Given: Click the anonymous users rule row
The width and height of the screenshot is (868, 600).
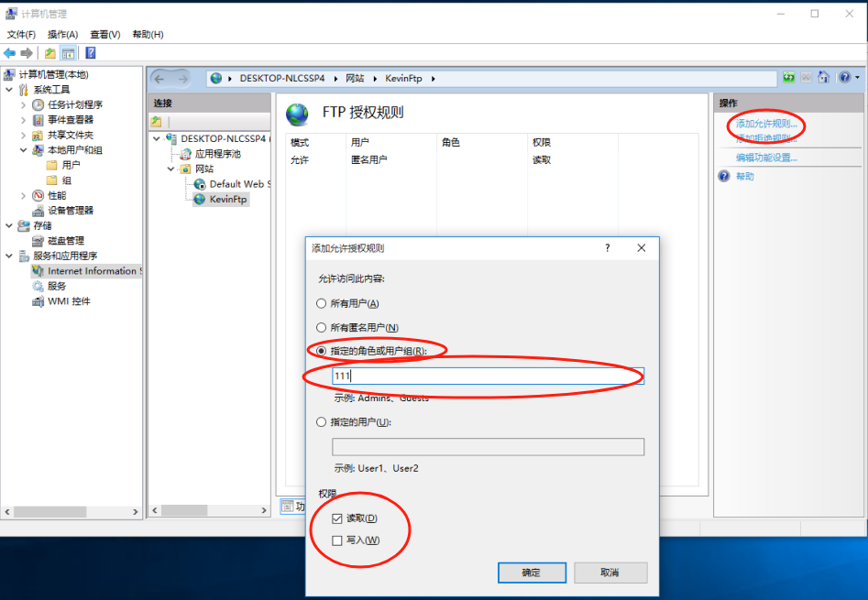Looking at the screenshot, I should (x=454, y=159).
